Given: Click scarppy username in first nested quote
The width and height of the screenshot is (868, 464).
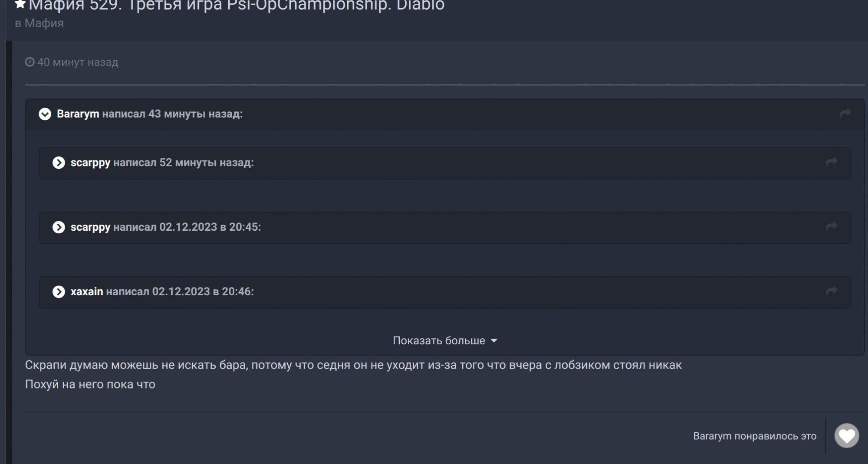Looking at the screenshot, I should [90, 163].
